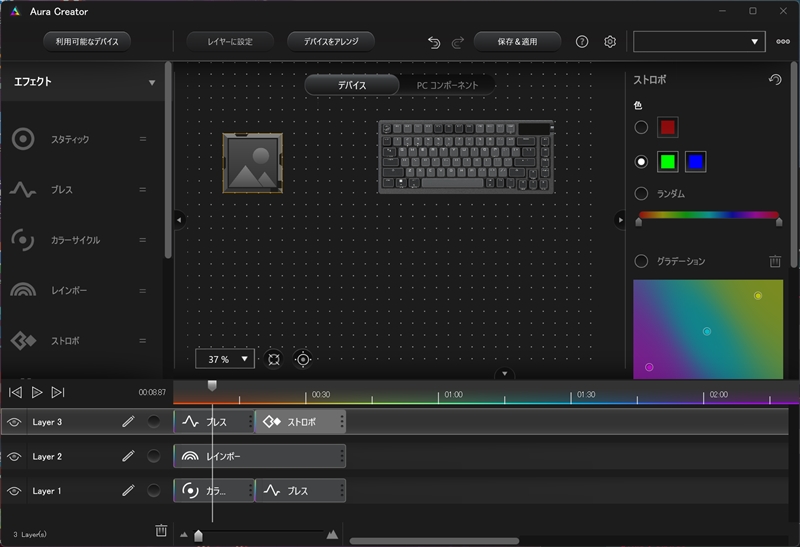800x547 pixels.
Task: Skip to timeline end button
Action: click(x=58, y=392)
